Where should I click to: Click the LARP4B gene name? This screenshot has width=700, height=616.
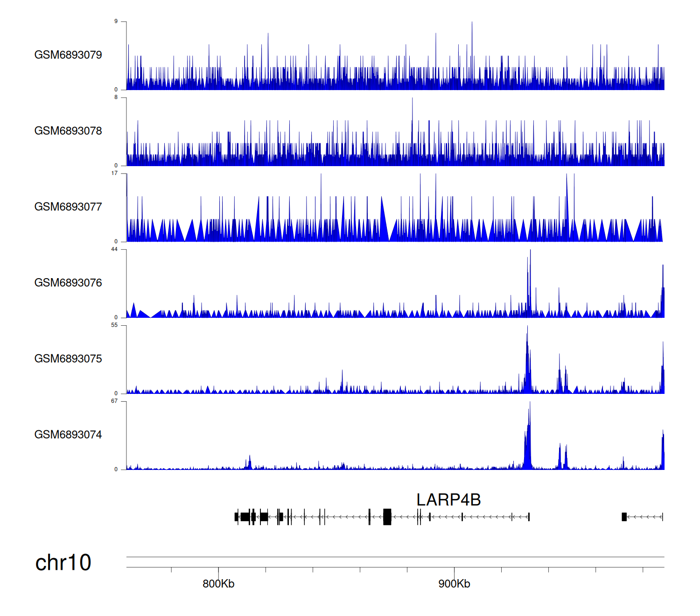pos(448,500)
